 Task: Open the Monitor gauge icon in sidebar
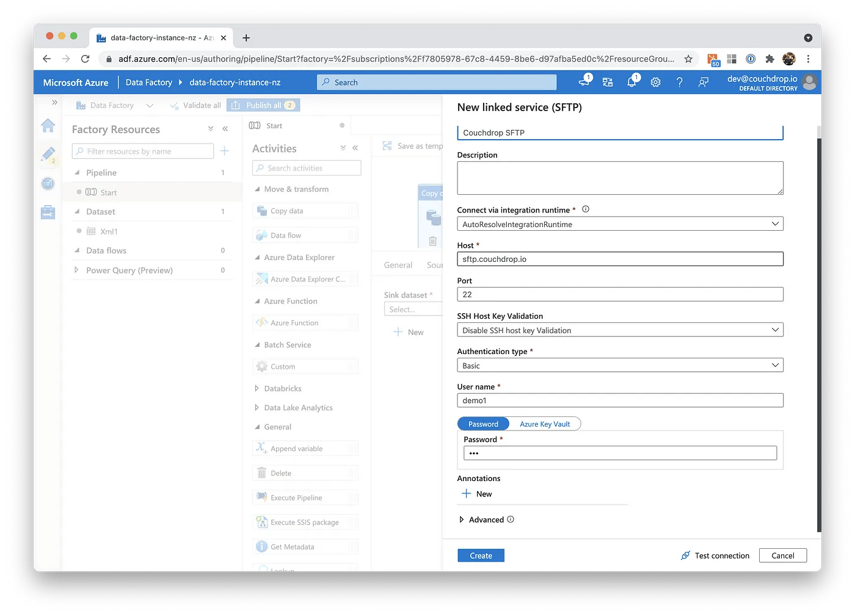pos(48,183)
